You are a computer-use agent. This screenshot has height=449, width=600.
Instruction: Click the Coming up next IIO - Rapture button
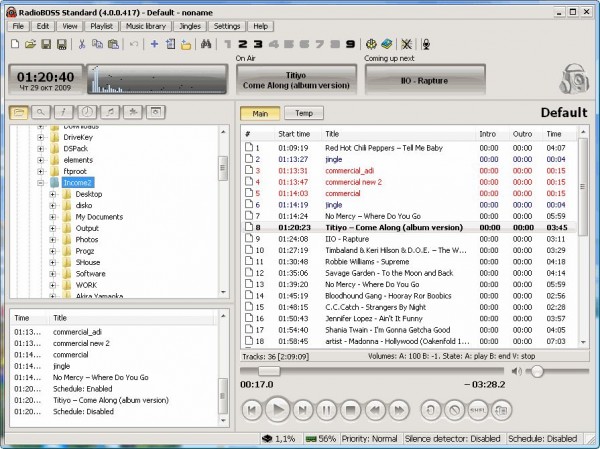(424, 80)
